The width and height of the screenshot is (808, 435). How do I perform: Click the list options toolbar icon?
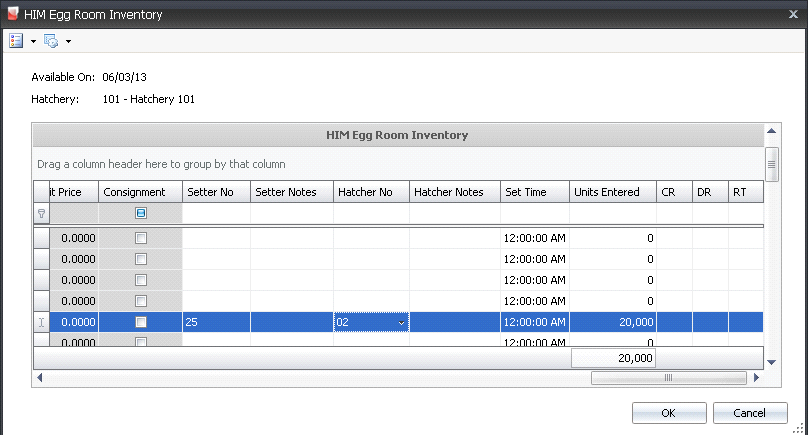click(16, 41)
